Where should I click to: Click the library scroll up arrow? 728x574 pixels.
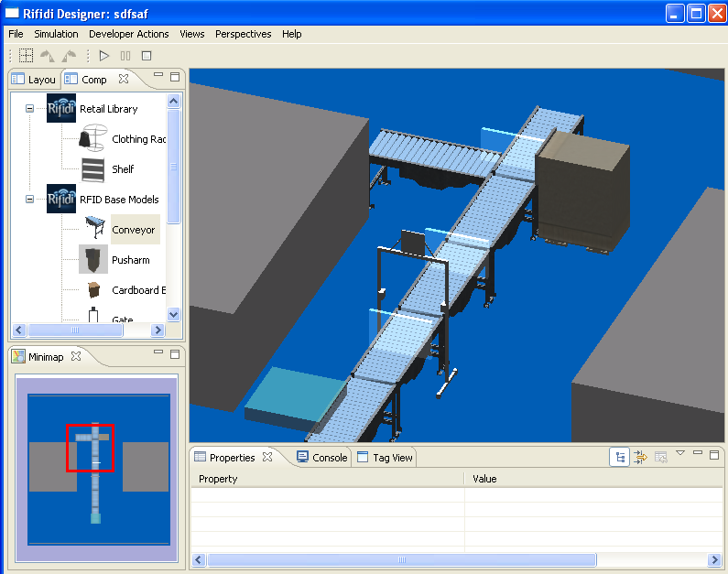coord(174,101)
